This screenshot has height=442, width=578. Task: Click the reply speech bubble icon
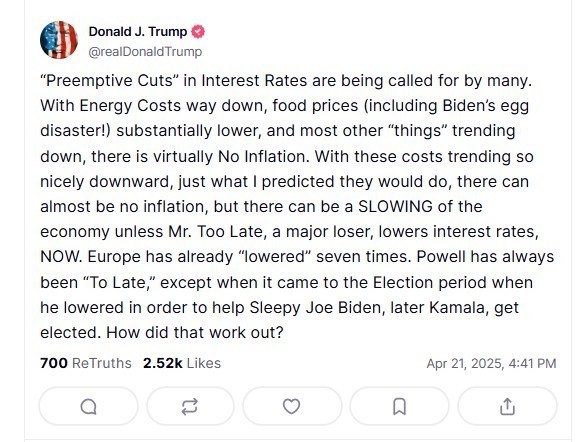click(88, 407)
